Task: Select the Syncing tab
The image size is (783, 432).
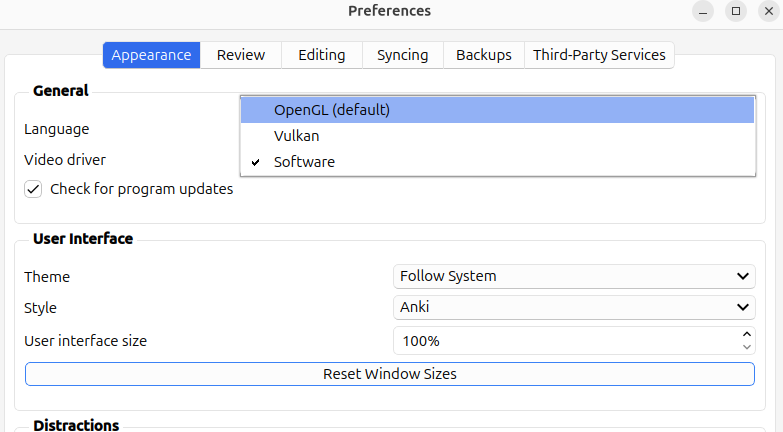Action: coord(402,55)
